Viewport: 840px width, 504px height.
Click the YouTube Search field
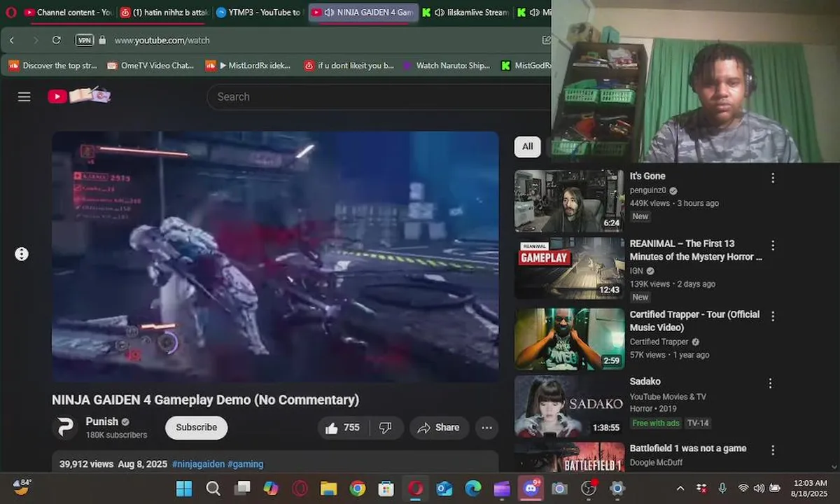point(378,97)
